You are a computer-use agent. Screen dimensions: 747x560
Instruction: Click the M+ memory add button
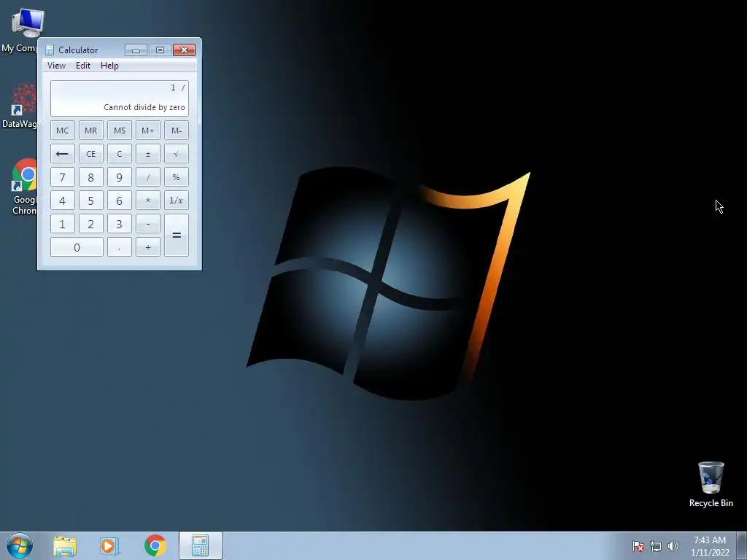147,131
